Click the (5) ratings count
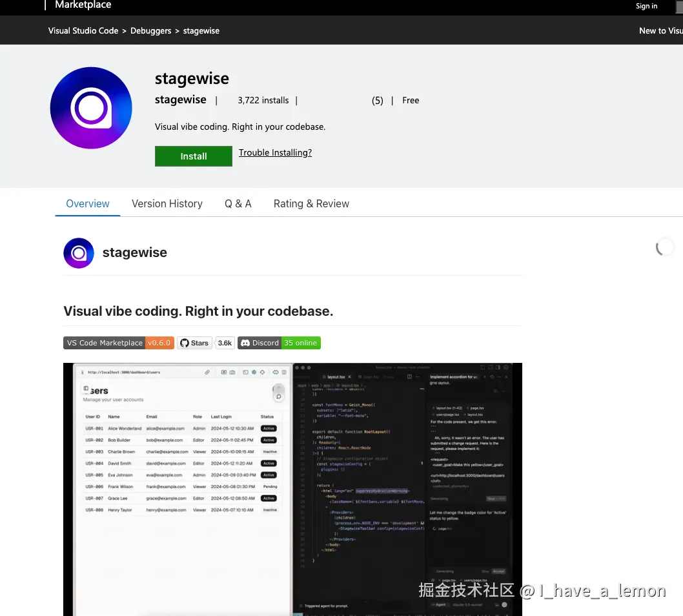The image size is (683, 616). (377, 101)
